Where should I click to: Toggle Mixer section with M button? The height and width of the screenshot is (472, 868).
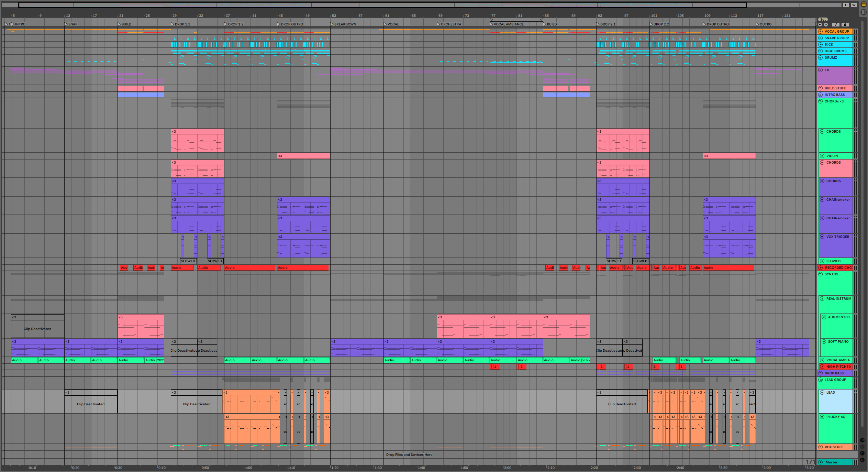point(862,453)
